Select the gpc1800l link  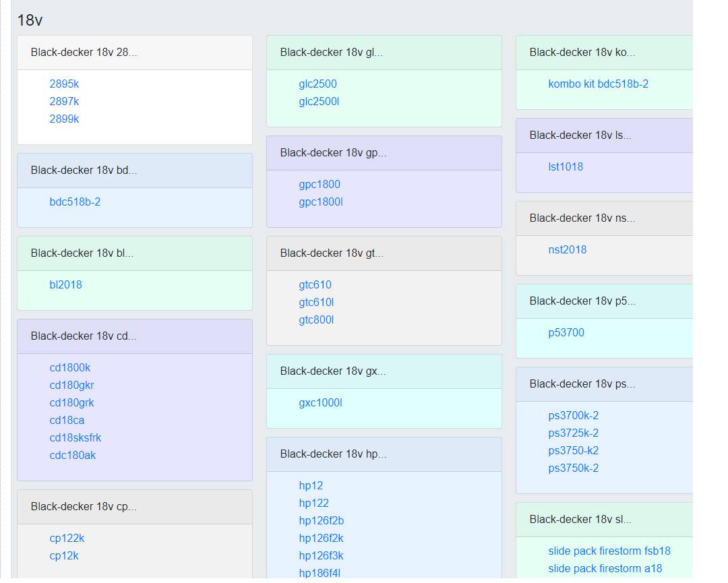[321, 202]
